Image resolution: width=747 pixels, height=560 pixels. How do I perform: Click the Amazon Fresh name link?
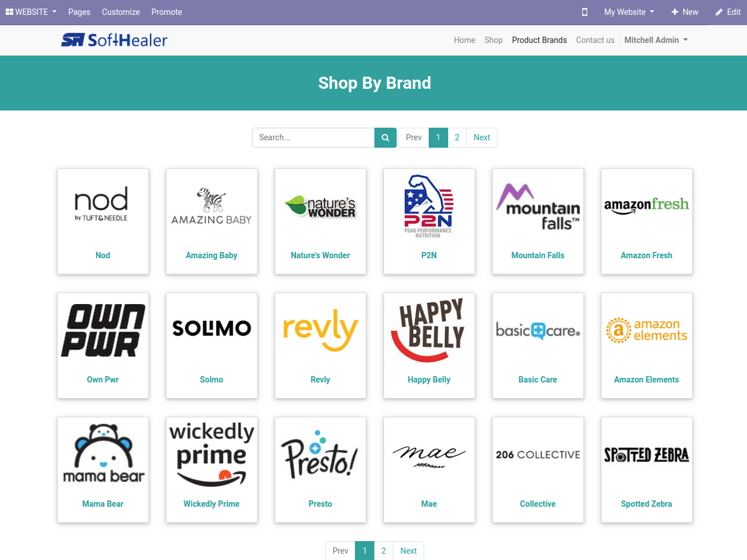click(647, 255)
